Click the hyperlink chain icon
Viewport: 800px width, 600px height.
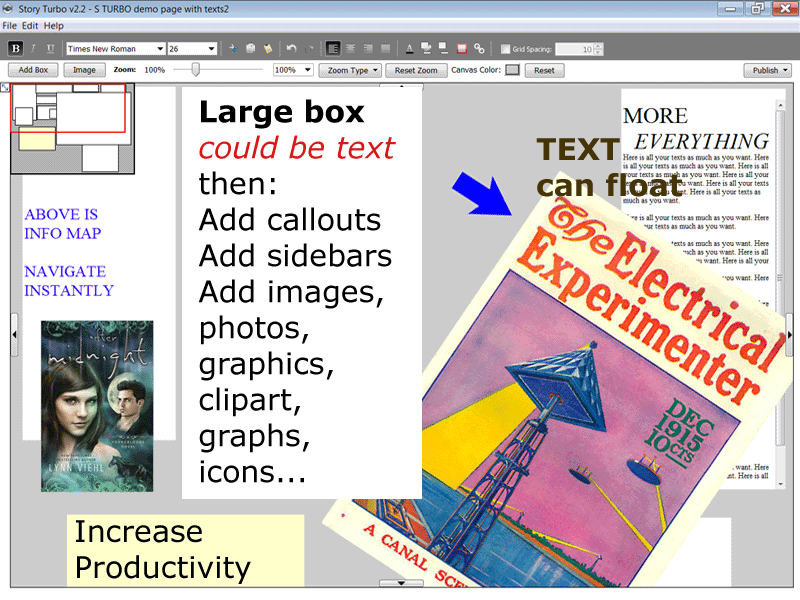[x=479, y=48]
